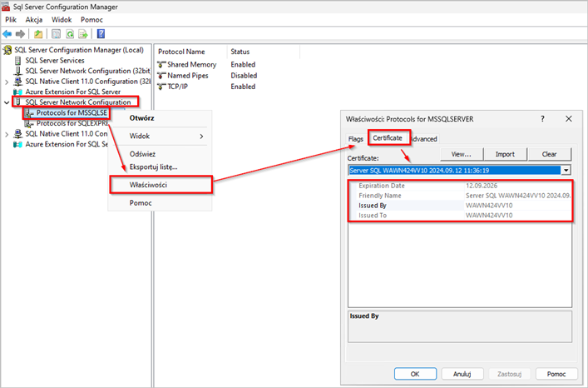The height and width of the screenshot is (388, 588).
Task: Choose Pomoc in the context menu
Action: [161, 203]
